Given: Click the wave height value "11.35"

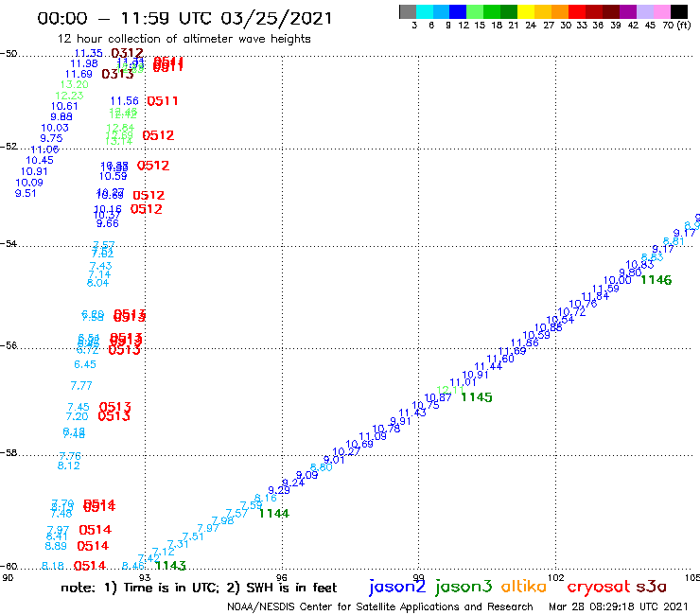Looking at the screenshot, I should tap(88, 53).
